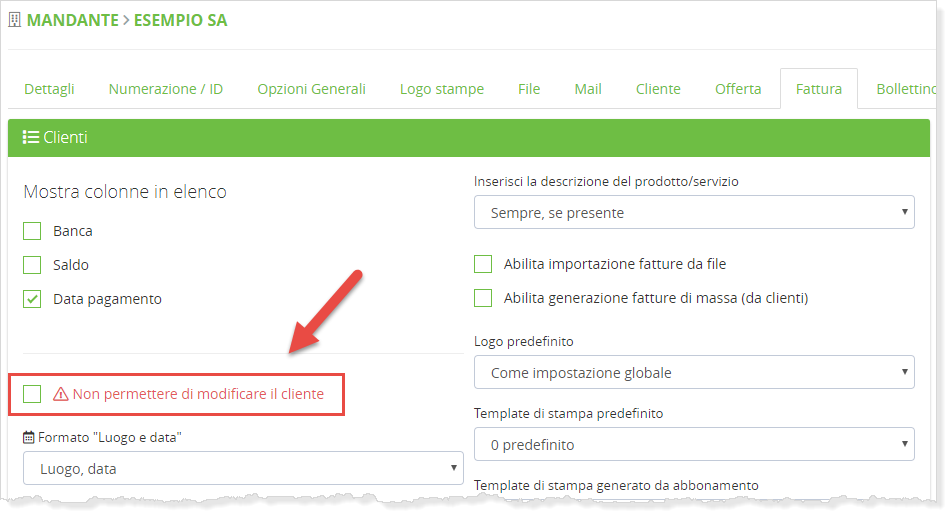Open the Numerazione / ID tab
Screen dimensions: 952x518
[x=166, y=89]
